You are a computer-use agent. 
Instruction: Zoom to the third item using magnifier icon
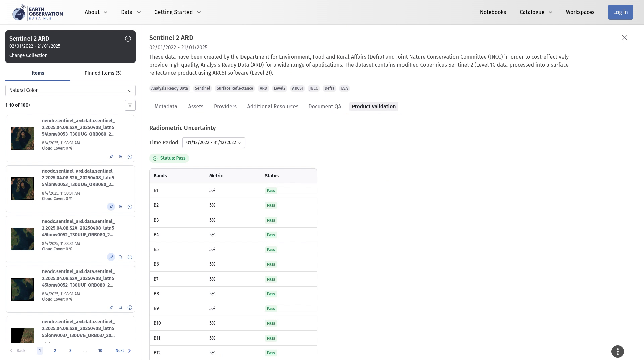coord(120,257)
